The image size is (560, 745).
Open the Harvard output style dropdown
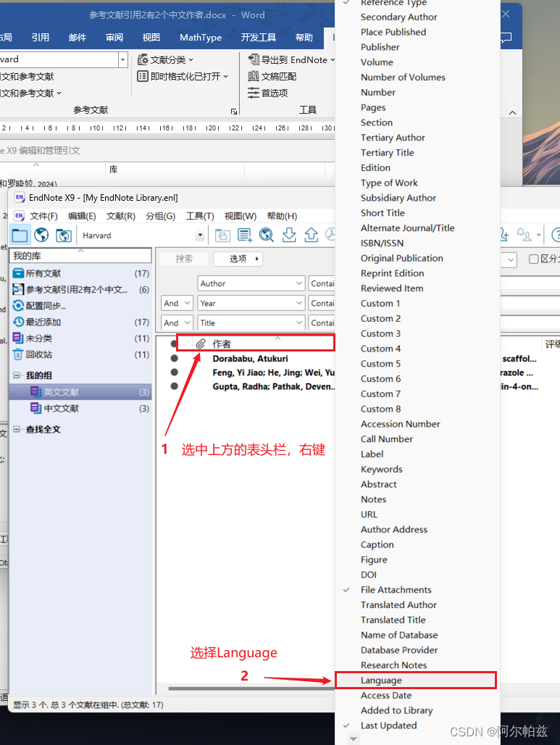coord(200,236)
